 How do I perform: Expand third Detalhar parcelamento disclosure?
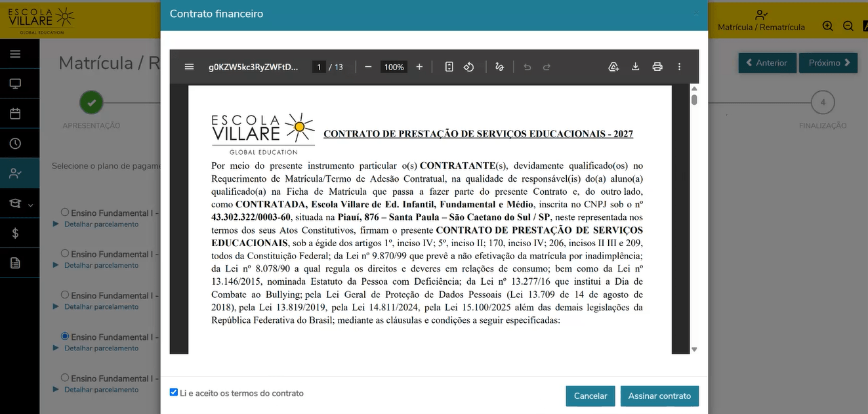96,307
